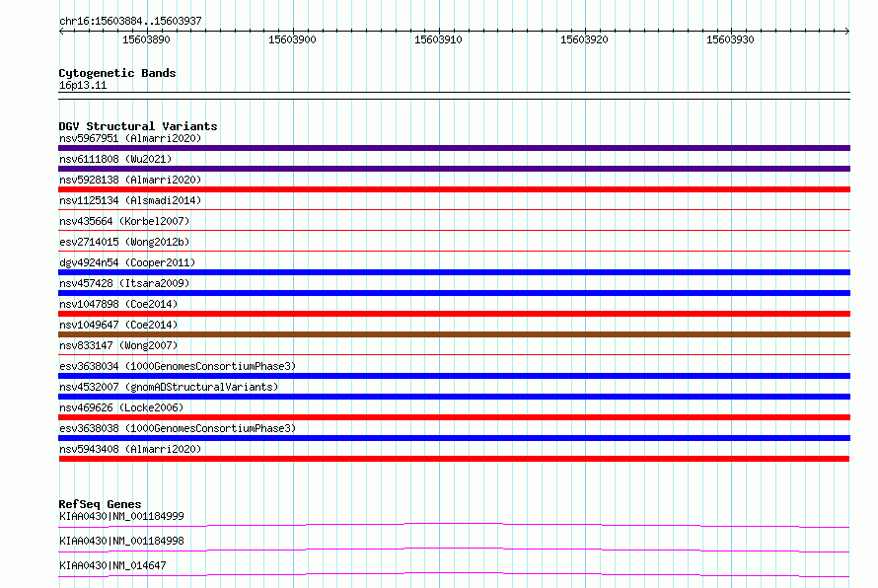Click variant label esv3638038 (1000GenomesConsortiumPhase3)

click(178, 428)
